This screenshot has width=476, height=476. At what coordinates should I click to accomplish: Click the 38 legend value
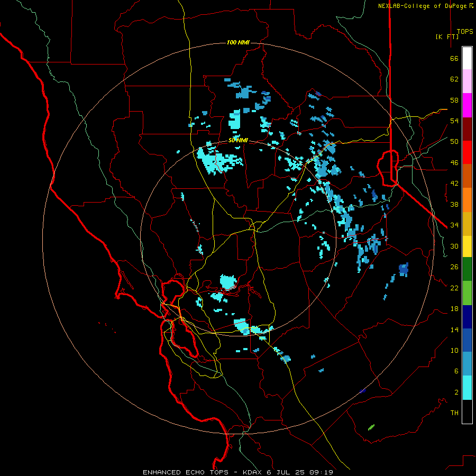click(454, 204)
